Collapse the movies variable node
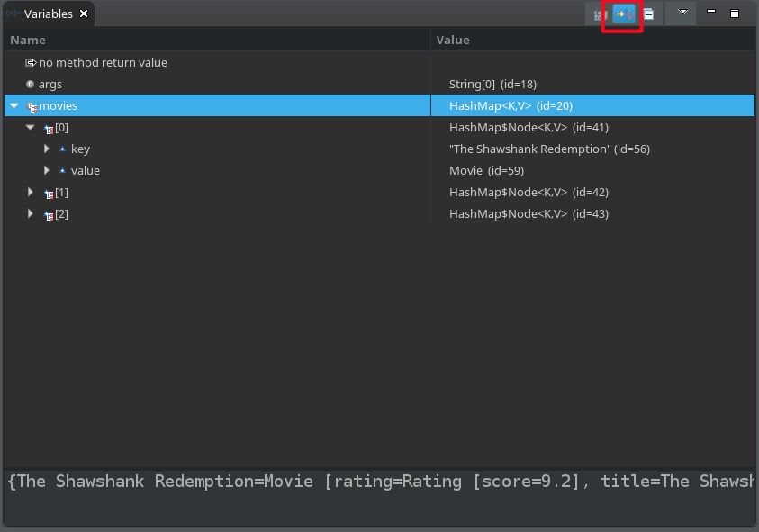The height and width of the screenshot is (532, 759). pyautogui.click(x=14, y=106)
